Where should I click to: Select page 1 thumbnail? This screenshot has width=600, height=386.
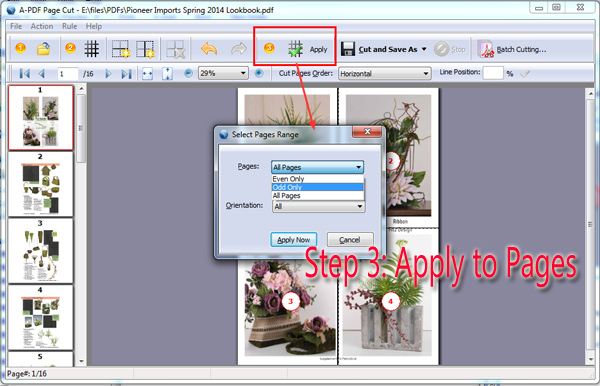tap(41, 117)
